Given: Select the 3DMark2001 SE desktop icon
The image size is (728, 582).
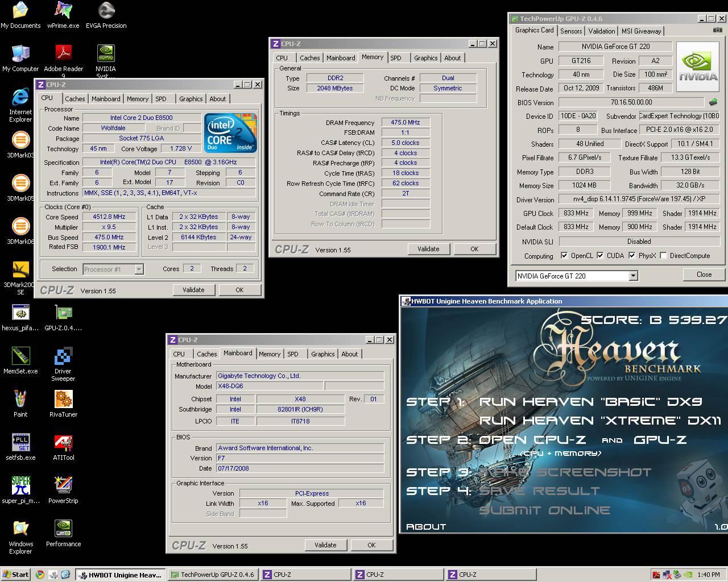Looking at the screenshot, I should point(20,278).
